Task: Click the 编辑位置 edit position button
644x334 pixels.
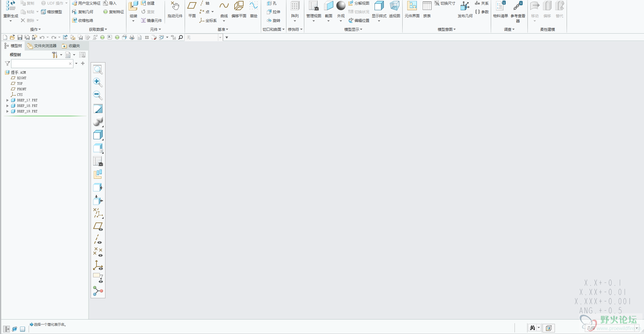Action: (x=359, y=20)
